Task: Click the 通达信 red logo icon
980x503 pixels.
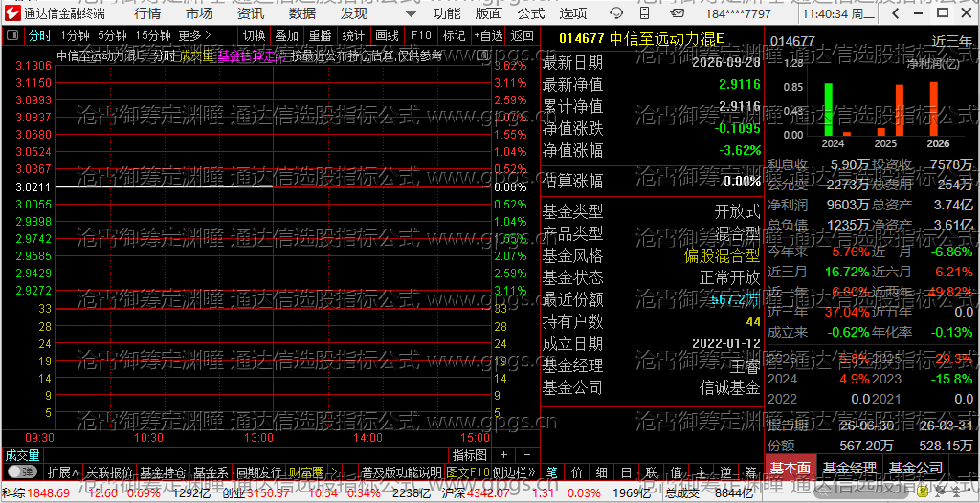Action: pyautogui.click(x=12, y=13)
